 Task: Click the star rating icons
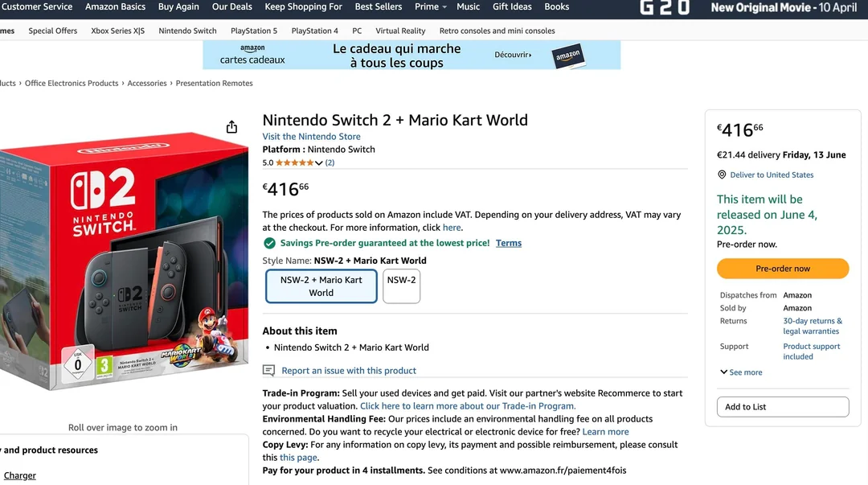tap(294, 162)
